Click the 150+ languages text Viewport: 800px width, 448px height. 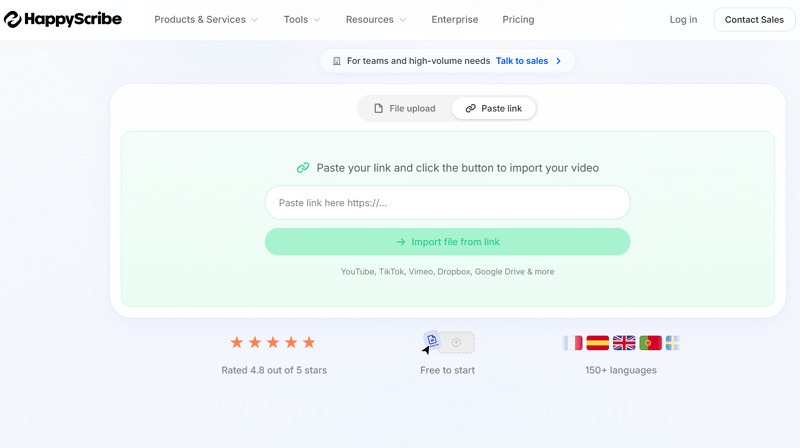coord(621,370)
